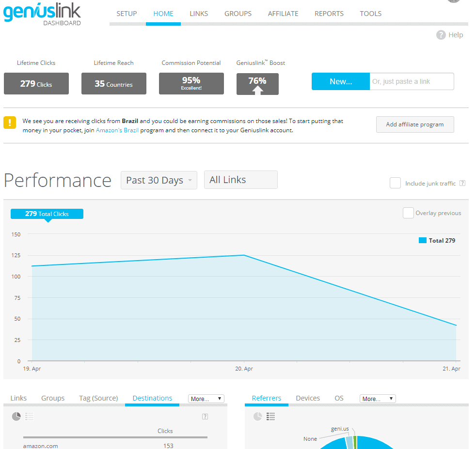Open the All Links selector
This screenshot has width=476, height=449.
[x=241, y=180]
